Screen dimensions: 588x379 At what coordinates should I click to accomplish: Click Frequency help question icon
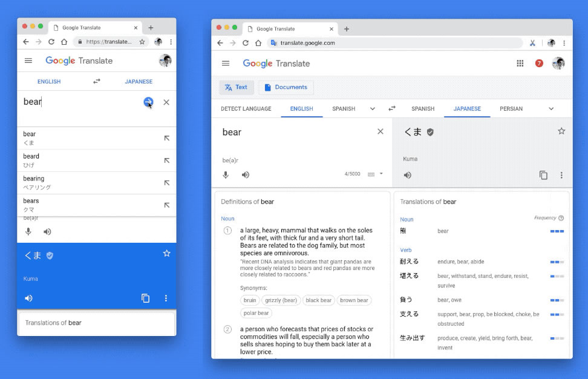click(x=561, y=218)
